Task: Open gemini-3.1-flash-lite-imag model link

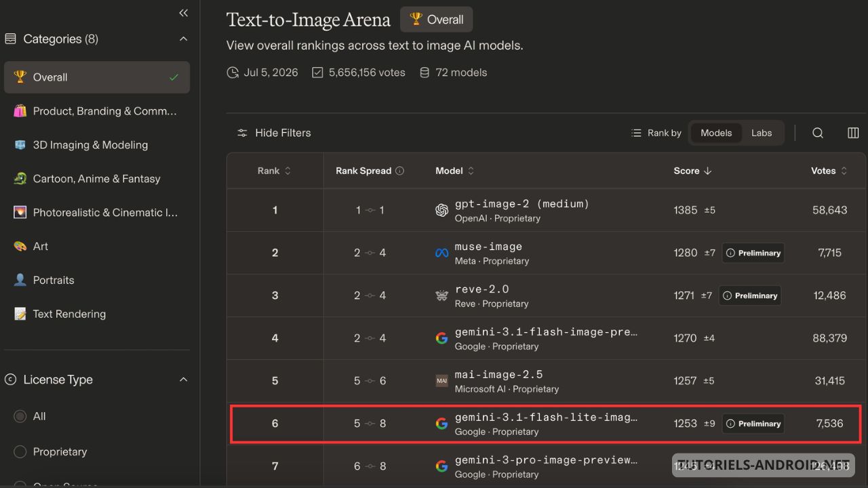Action: [546, 417]
